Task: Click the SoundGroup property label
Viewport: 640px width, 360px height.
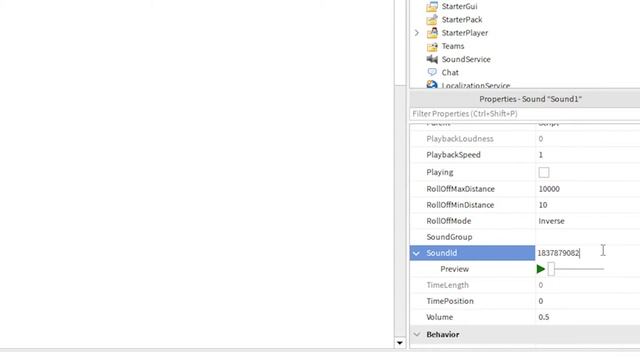Action: point(449,237)
